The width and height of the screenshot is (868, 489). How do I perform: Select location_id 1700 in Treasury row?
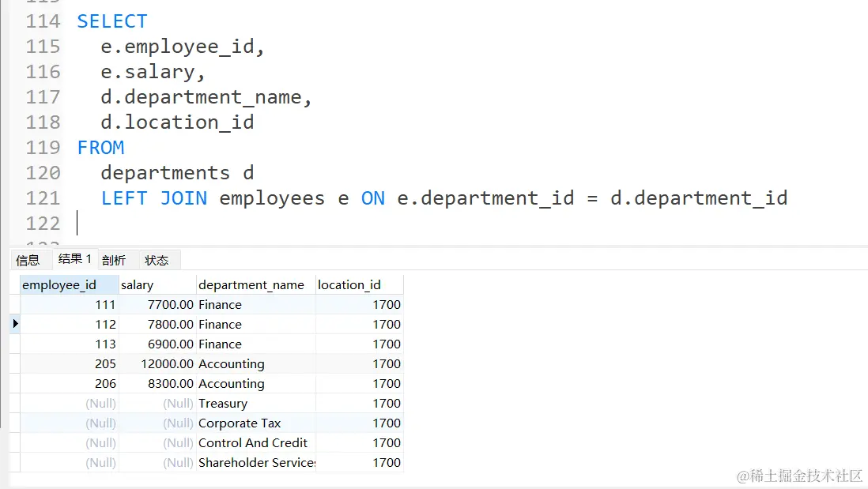(359, 403)
